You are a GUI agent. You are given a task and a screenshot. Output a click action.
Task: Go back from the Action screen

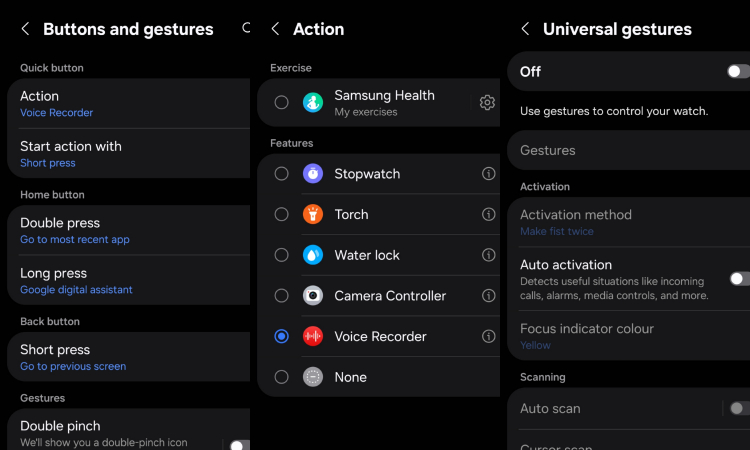click(x=275, y=29)
